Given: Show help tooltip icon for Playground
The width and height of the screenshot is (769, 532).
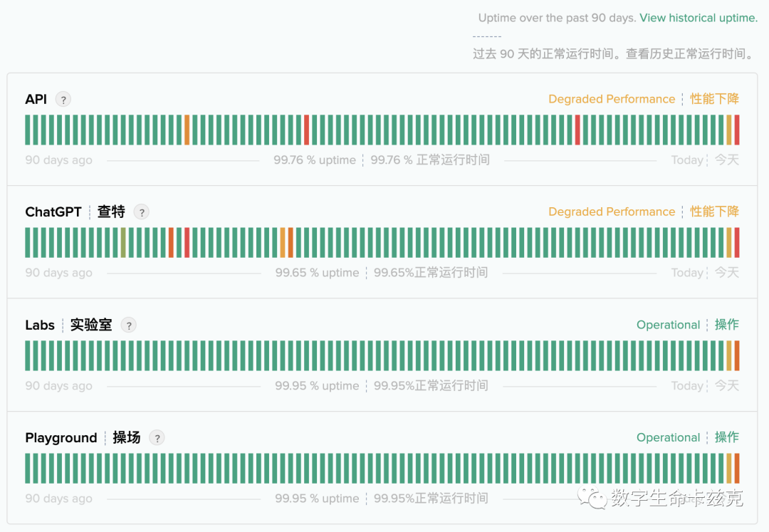Looking at the screenshot, I should (x=157, y=438).
